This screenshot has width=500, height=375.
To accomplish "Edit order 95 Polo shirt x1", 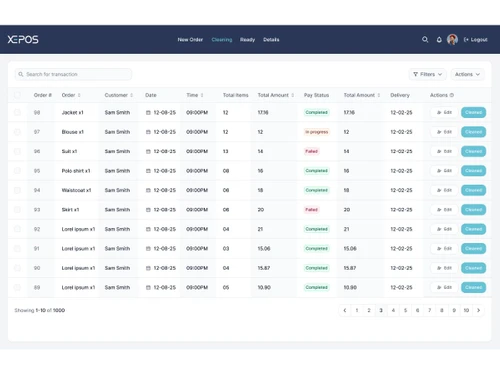I will pyautogui.click(x=444, y=171).
